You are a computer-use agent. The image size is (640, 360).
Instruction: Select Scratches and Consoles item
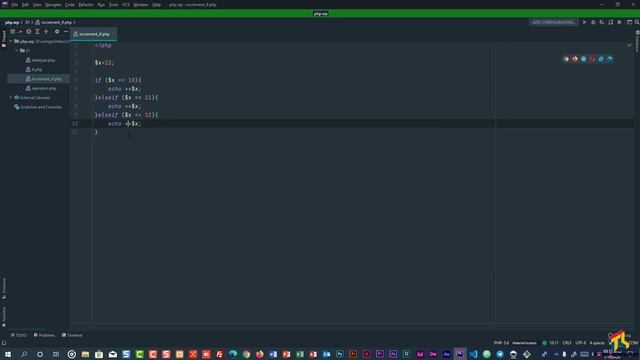click(38, 107)
